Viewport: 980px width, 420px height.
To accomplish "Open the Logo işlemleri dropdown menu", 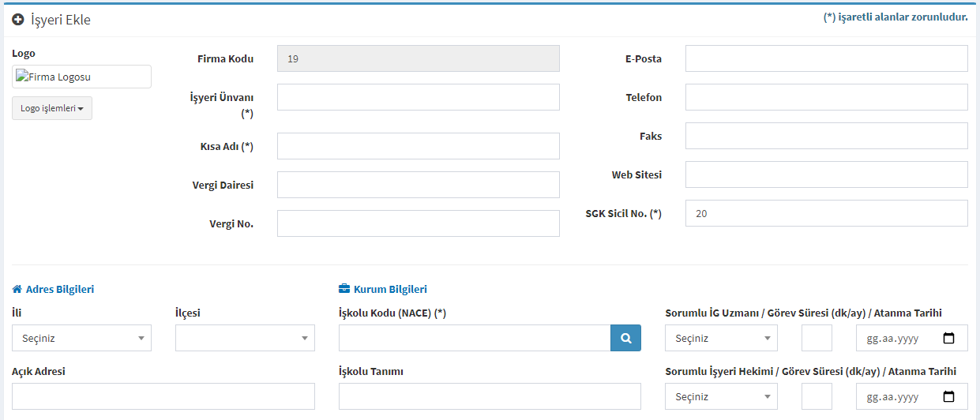I will pyautogui.click(x=52, y=108).
